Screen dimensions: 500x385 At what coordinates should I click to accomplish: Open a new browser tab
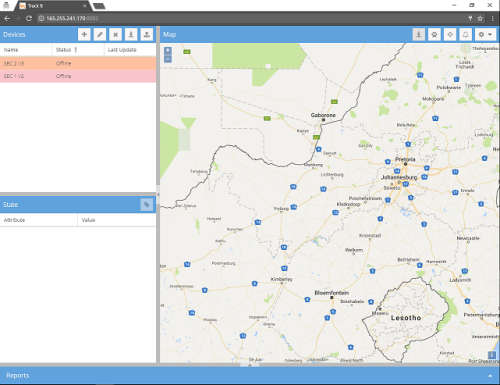(x=99, y=6)
